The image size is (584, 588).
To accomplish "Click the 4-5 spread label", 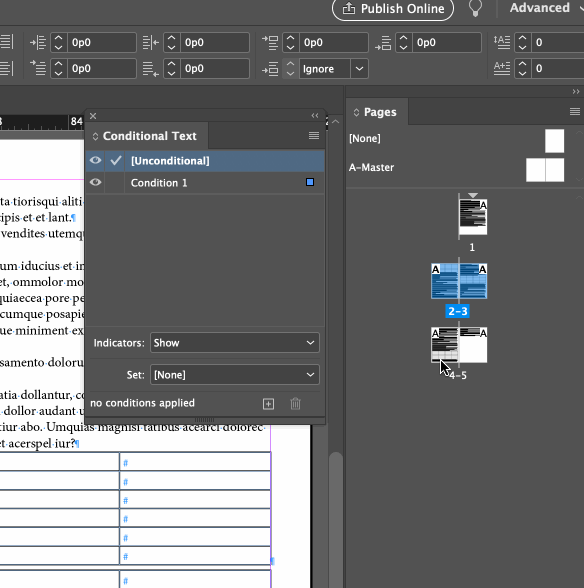I will pos(458,375).
